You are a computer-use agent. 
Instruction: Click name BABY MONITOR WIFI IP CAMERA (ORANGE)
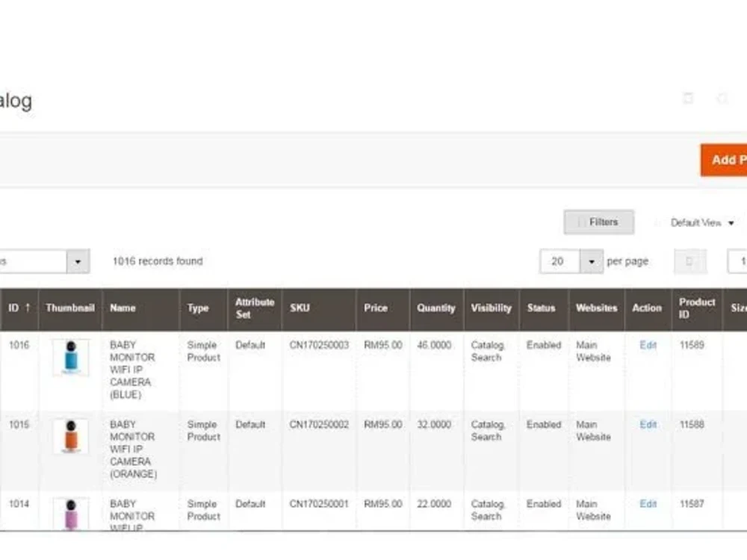point(133,449)
